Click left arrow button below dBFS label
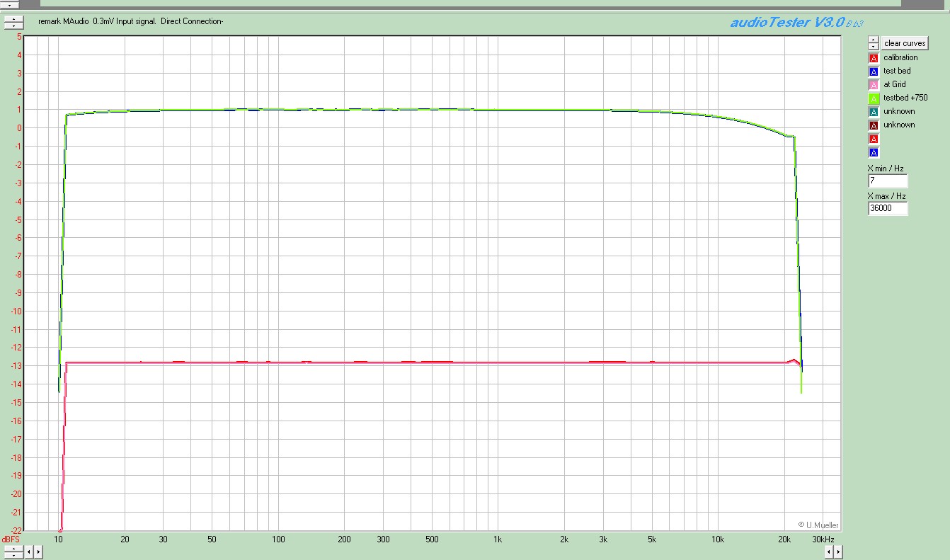Screen dimensions: 950x560 pyautogui.click(x=29, y=552)
